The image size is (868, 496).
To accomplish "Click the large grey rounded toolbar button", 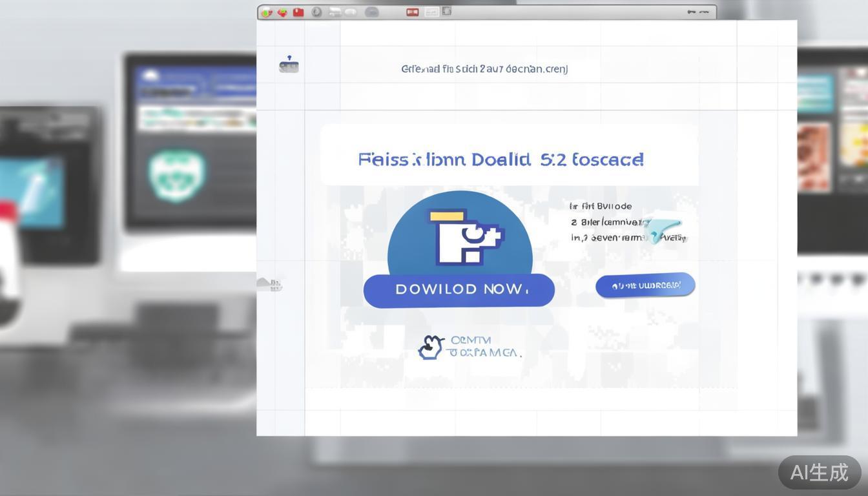I will [x=372, y=12].
